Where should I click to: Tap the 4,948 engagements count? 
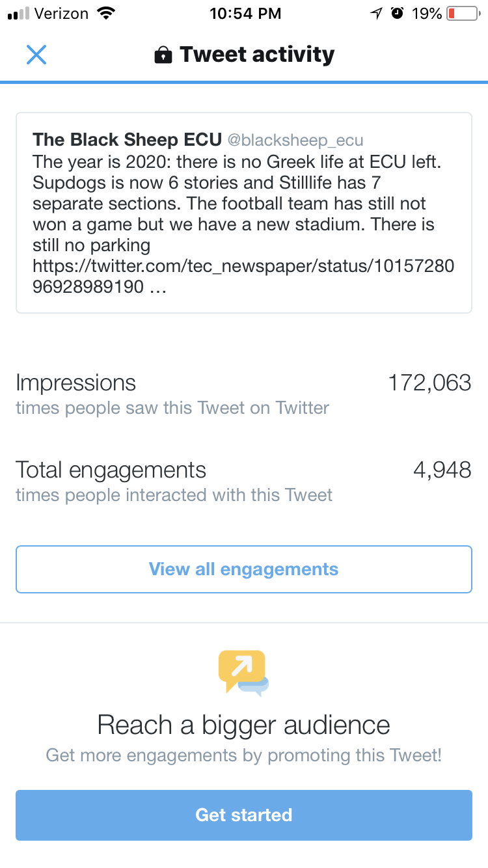coord(442,470)
